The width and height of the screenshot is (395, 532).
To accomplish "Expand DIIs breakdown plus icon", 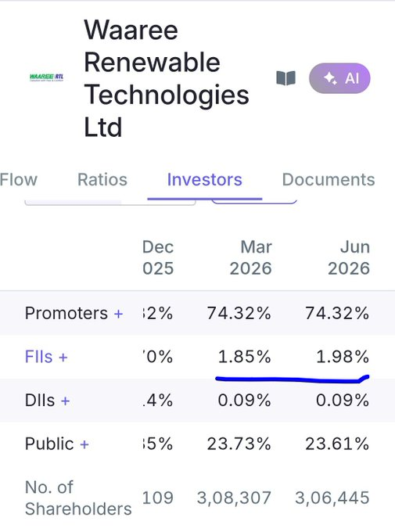I will (65, 401).
